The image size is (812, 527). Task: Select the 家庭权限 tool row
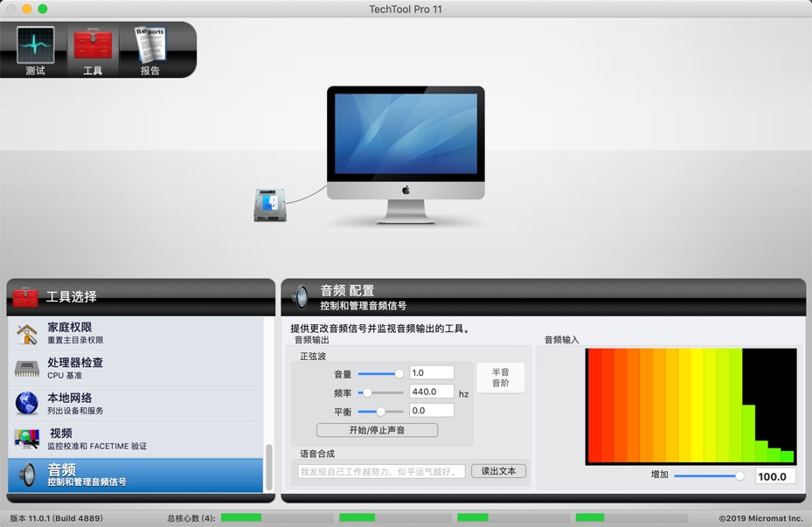pyautogui.click(x=135, y=334)
